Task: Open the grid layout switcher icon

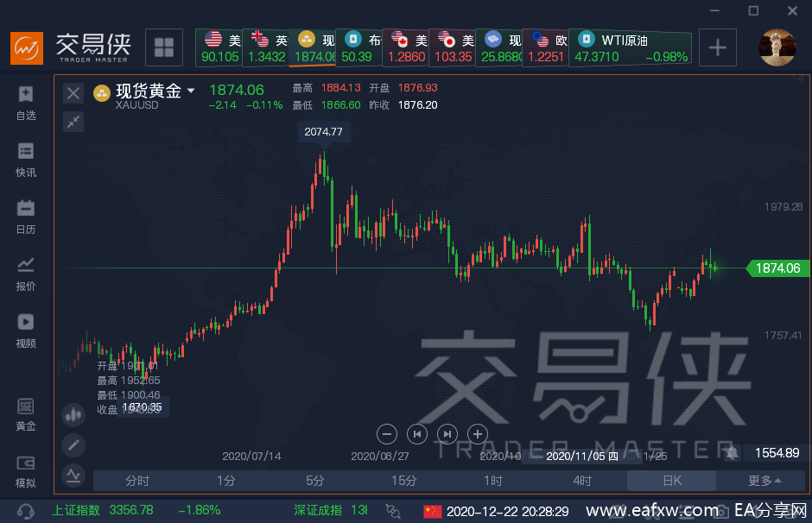Action: pos(163,47)
